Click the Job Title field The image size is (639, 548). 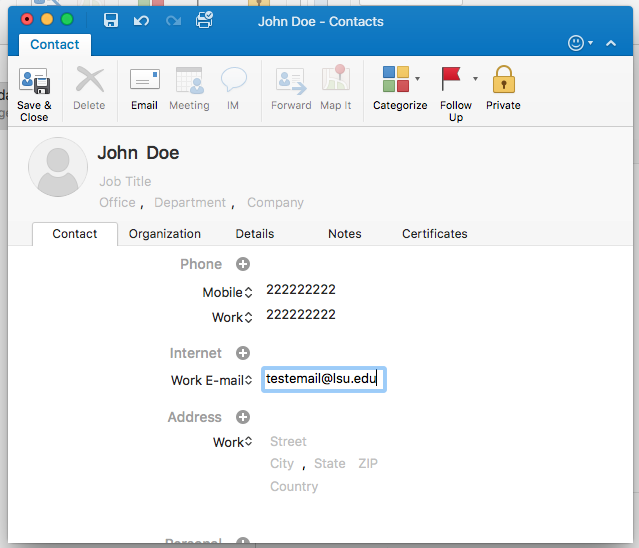[x=125, y=181]
